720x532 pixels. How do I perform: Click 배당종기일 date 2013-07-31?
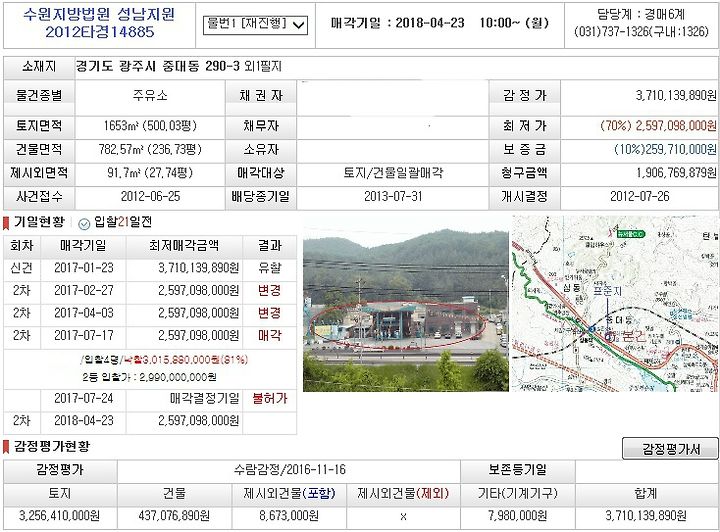click(393, 196)
